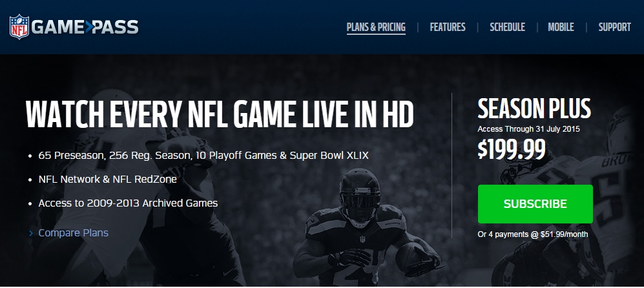Click the 4 payments @ $51.99/month text
644x288 pixels.
click(x=533, y=234)
